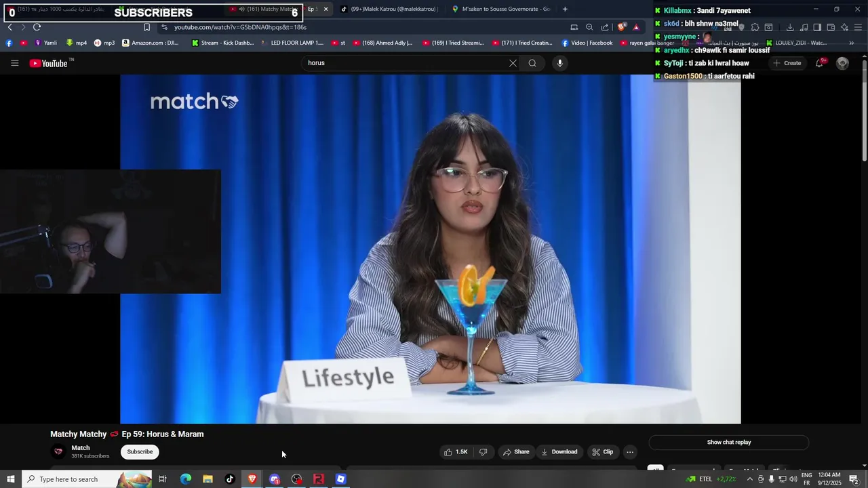The width and height of the screenshot is (868, 488).
Task: Open Brave wallet icon
Action: tap(831, 27)
